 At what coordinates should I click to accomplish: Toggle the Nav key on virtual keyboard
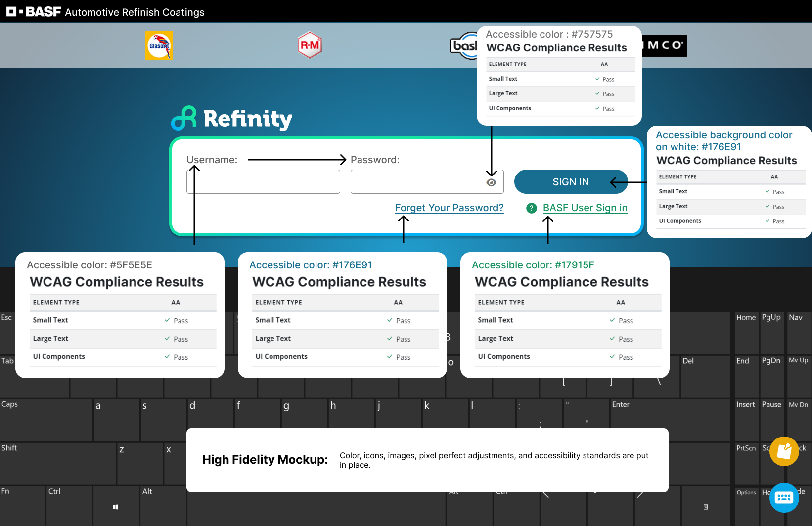[799, 332]
